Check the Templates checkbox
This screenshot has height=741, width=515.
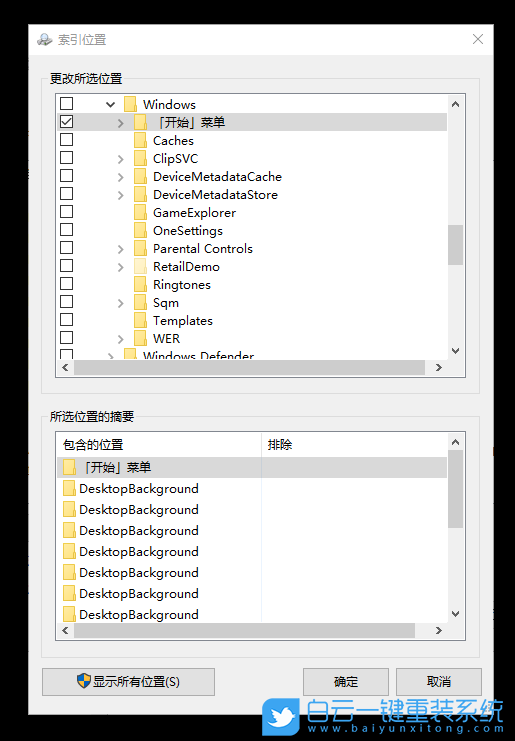67,319
